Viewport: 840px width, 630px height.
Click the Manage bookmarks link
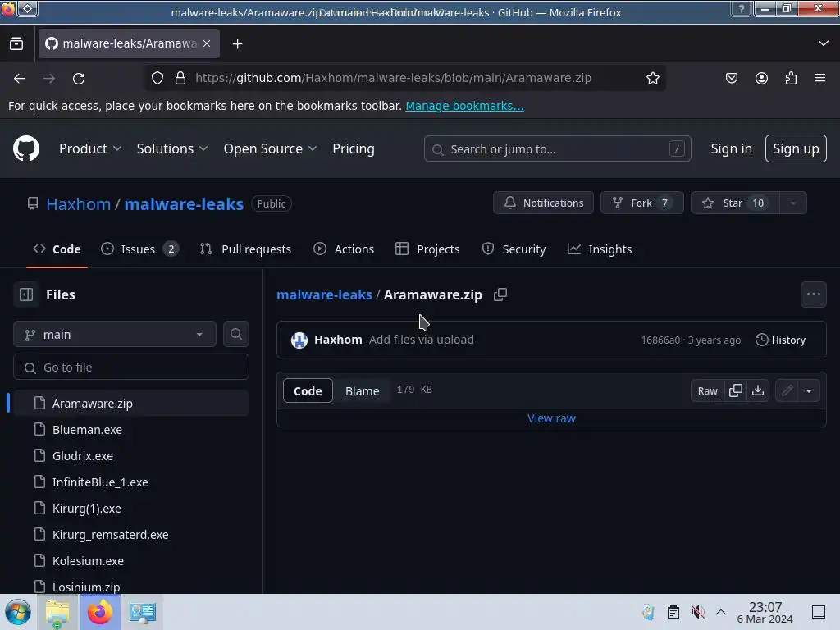tap(464, 106)
